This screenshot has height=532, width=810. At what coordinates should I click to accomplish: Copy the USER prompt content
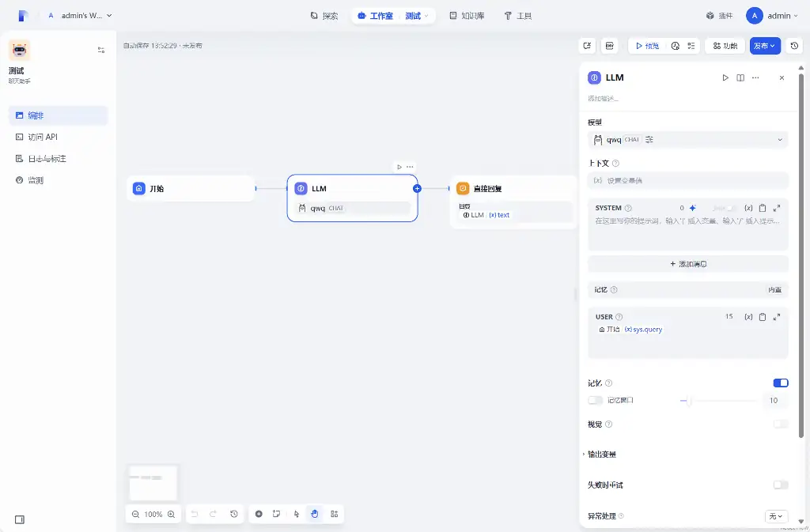[763, 317]
